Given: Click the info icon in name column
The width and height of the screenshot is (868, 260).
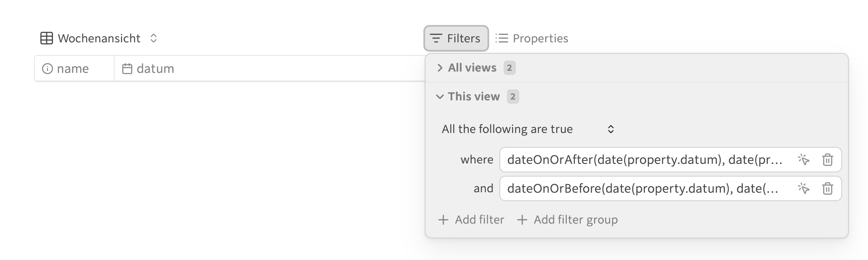Looking at the screenshot, I should pos(48,69).
